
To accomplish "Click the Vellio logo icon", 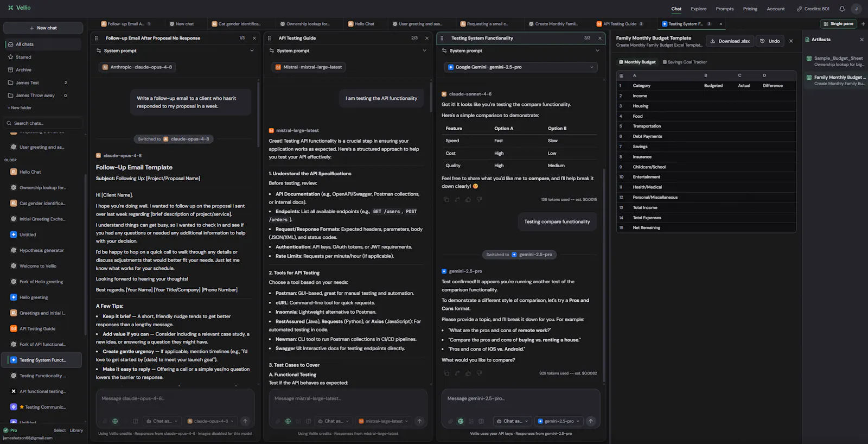I will [x=10, y=8].
